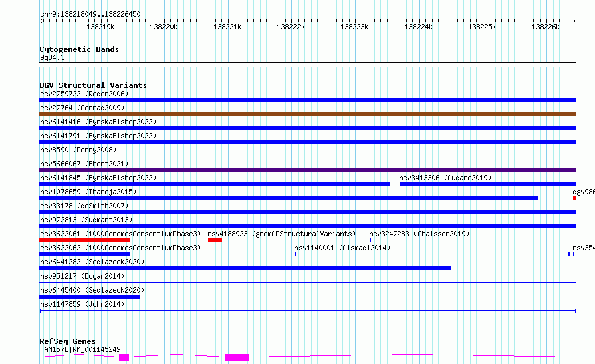This screenshot has width=595, height=364.
Task: Select the 138222k ruler mark
Action: 291,27
